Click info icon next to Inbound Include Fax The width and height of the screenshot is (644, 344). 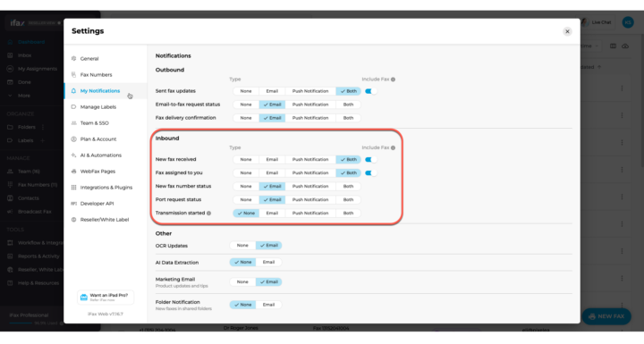393,147
